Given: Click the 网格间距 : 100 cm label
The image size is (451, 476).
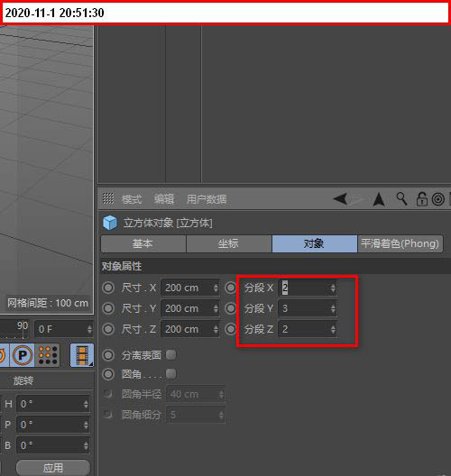Looking at the screenshot, I should coord(48,303).
